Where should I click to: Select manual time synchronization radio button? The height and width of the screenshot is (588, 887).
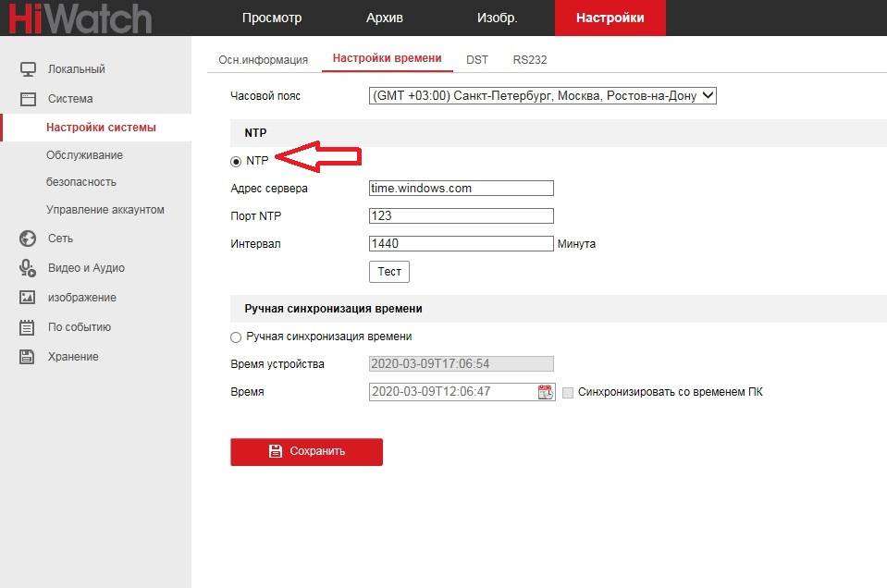(x=236, y=337)
